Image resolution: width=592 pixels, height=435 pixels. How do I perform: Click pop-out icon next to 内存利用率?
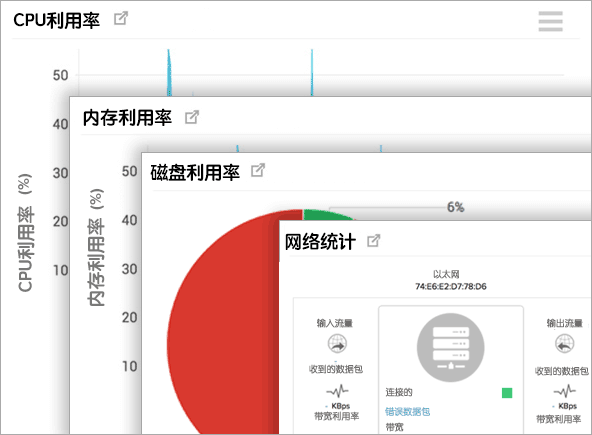coord(192,117)
